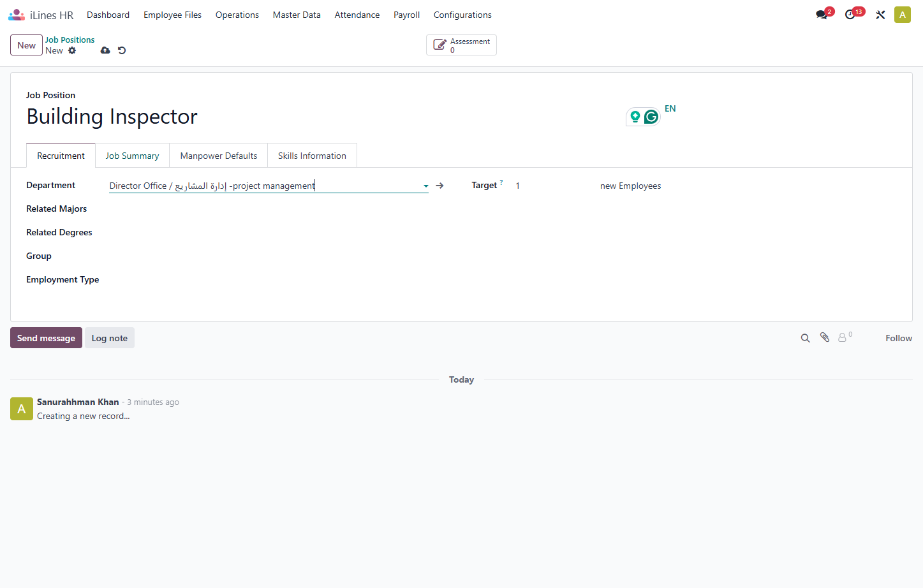
Task: Click the Grammarly icon in title field
Action: [x=651, y=117]
